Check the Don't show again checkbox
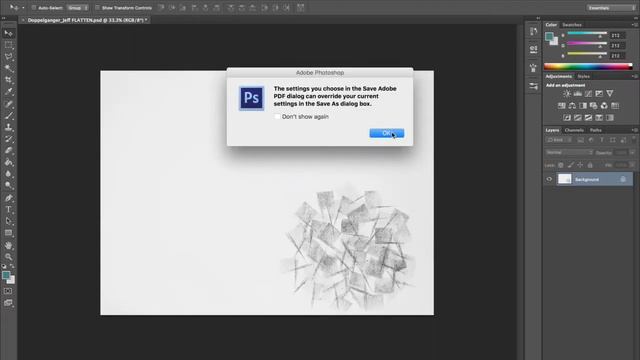This screenshot has width=640, height=360. (x=277, y=117)
